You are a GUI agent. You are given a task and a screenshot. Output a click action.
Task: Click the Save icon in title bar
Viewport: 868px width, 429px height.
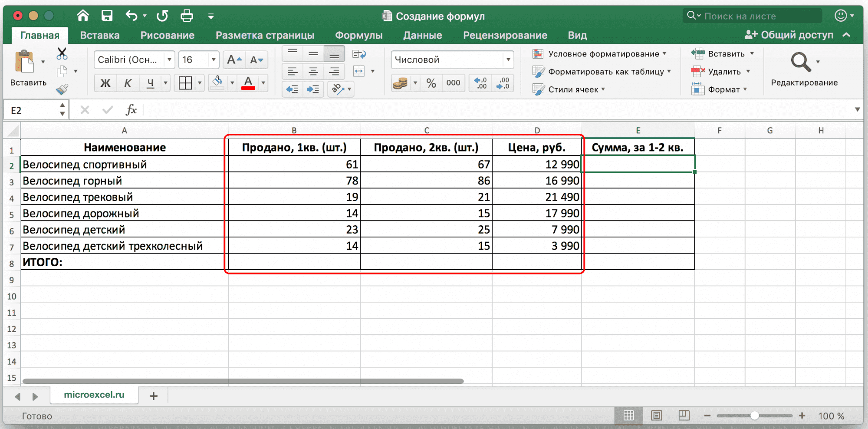tap(107, 16)
